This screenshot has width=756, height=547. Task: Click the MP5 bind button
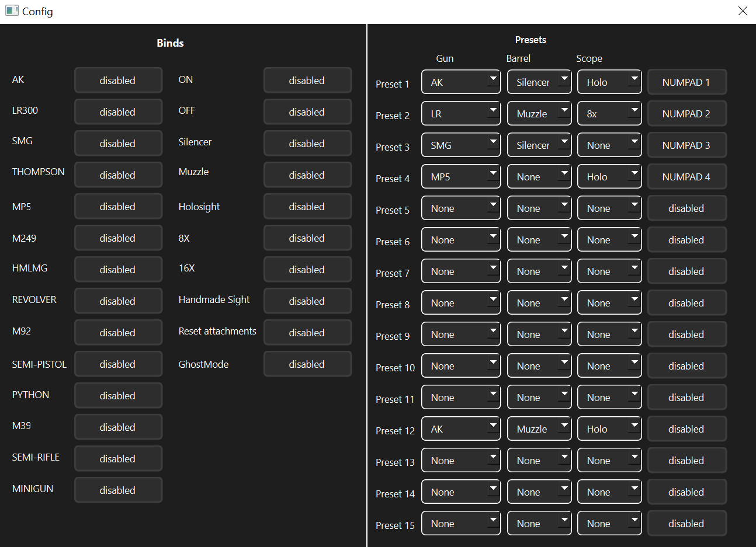coord(118,206)
